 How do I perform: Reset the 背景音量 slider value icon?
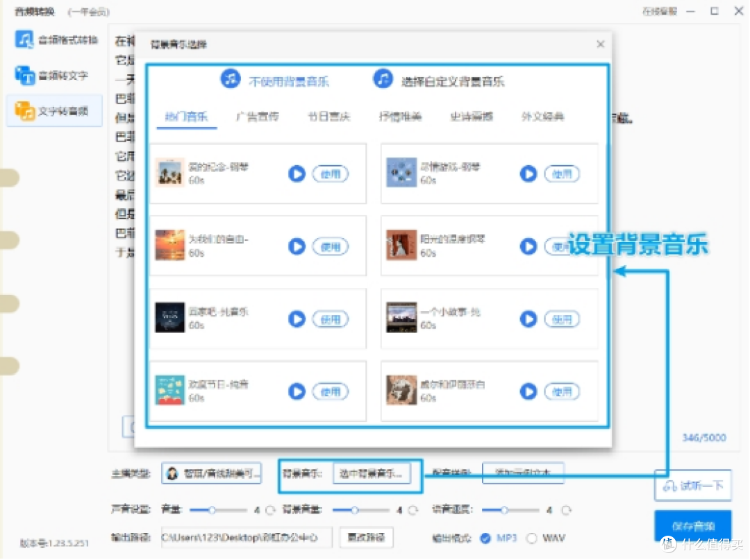[412, 510]
